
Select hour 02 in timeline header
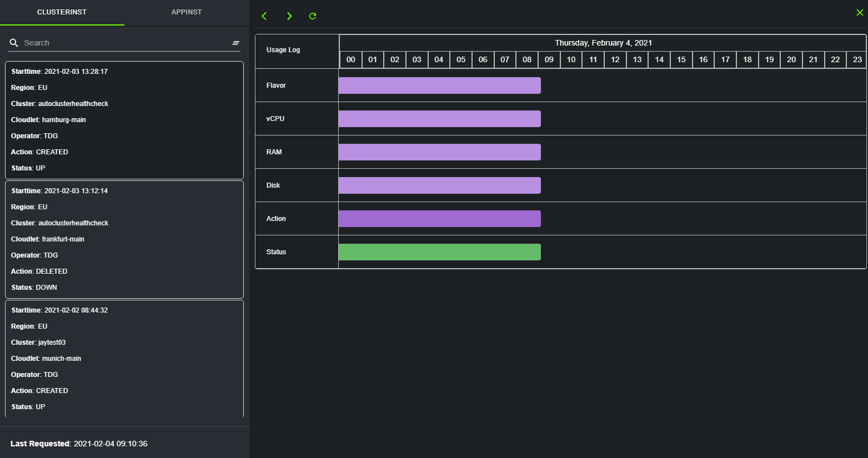pyautogui.click(x=395, y=59)
